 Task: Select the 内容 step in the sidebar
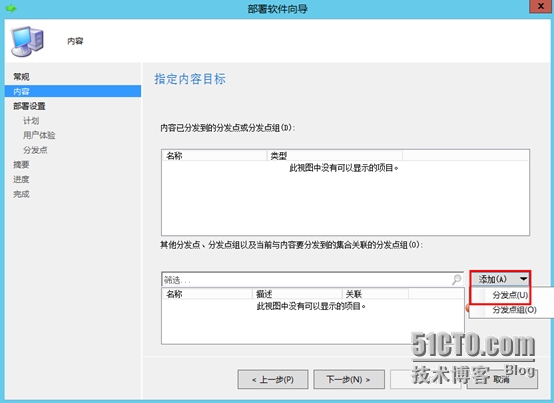pos(73,91)
